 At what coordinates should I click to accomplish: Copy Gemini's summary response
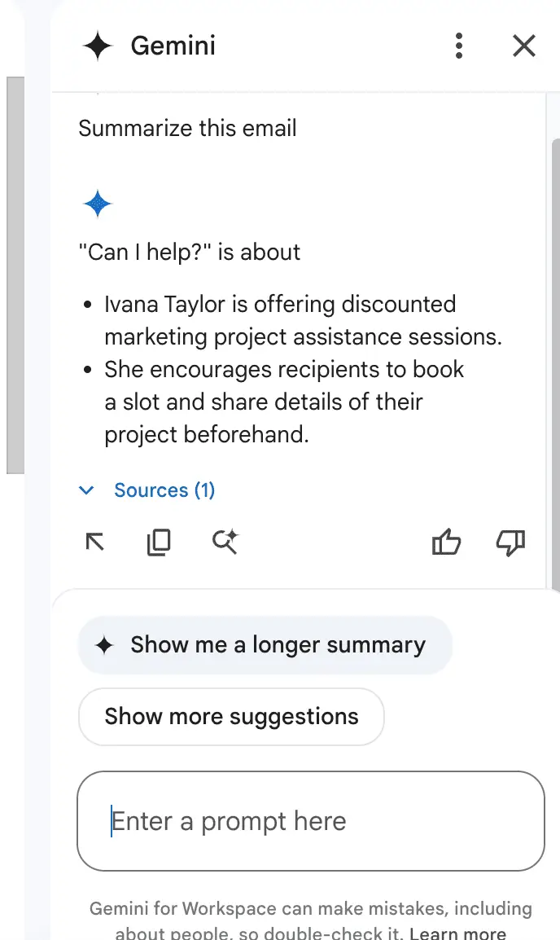point(159,542)
